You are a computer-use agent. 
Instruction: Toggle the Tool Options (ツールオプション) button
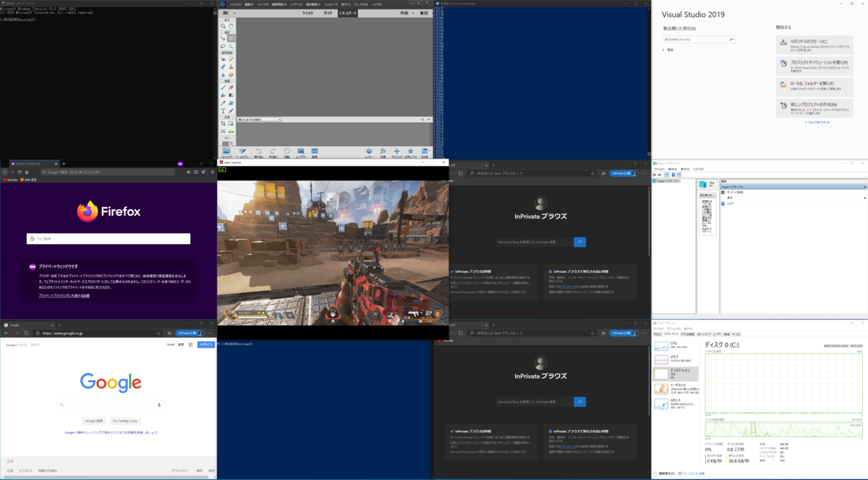coord(242,151)
